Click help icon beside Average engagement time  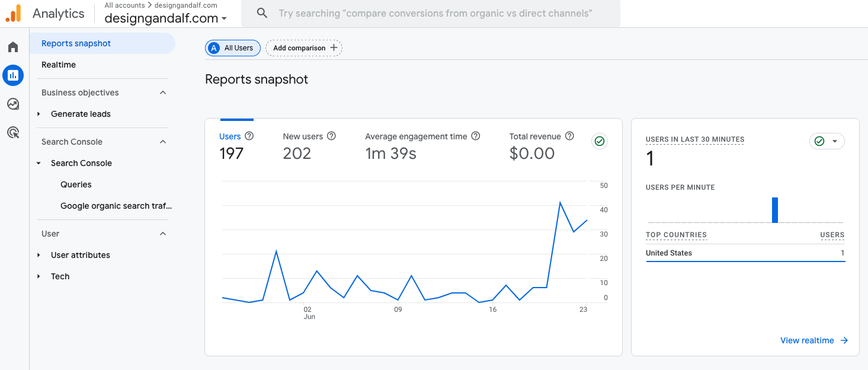click(475, 136)
